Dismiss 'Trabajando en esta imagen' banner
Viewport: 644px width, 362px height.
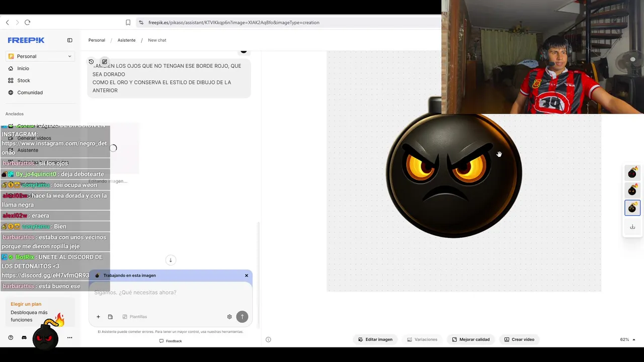click(x=247, y=276)
